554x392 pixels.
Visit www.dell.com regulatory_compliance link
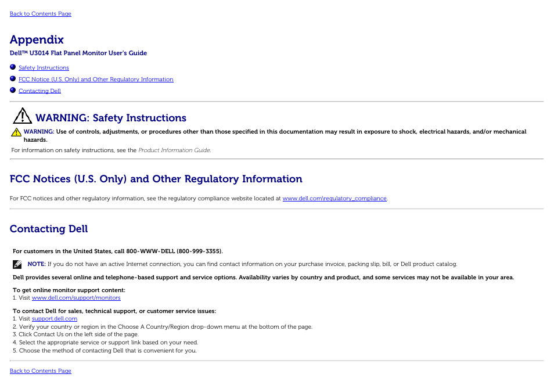334,198
